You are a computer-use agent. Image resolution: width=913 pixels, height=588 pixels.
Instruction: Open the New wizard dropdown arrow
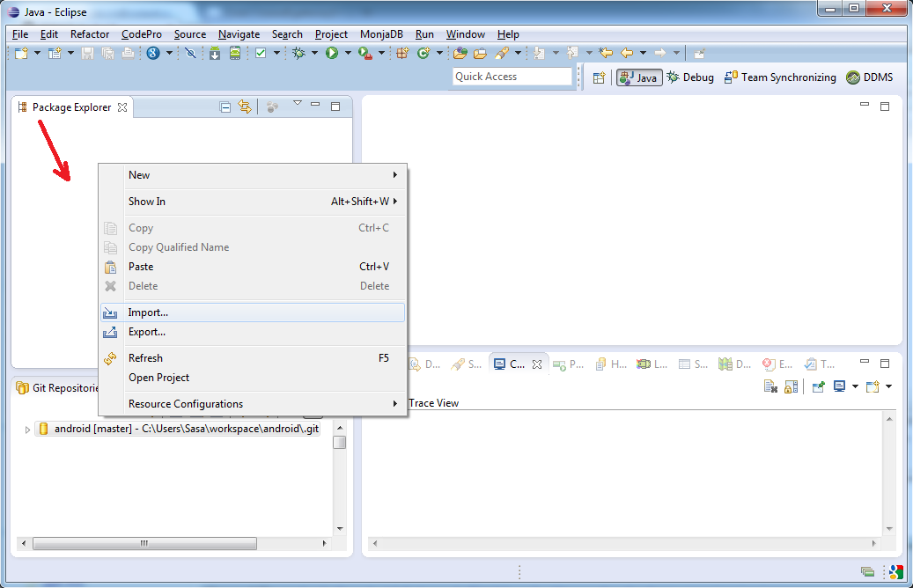(x=37, y=53)
